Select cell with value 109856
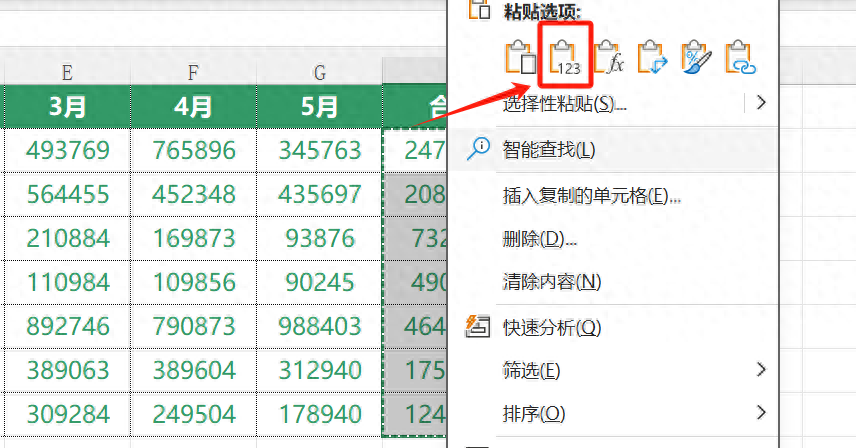This screenshot has height=448, width=856. pyautogui.click(x=193, y=283)
